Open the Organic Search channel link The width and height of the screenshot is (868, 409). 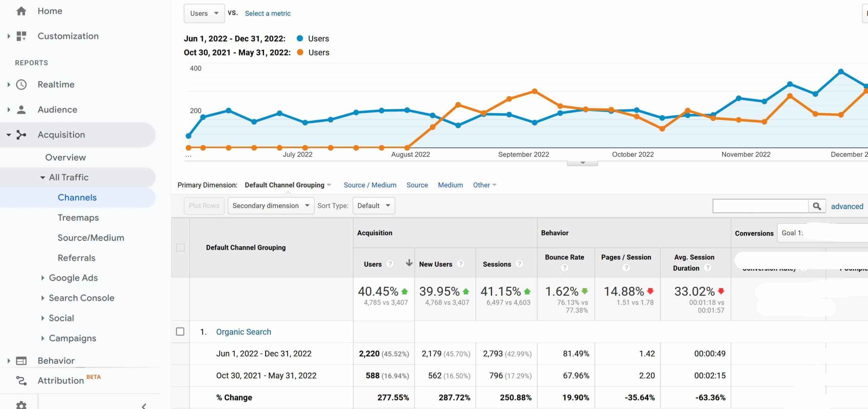pos(243,332)
